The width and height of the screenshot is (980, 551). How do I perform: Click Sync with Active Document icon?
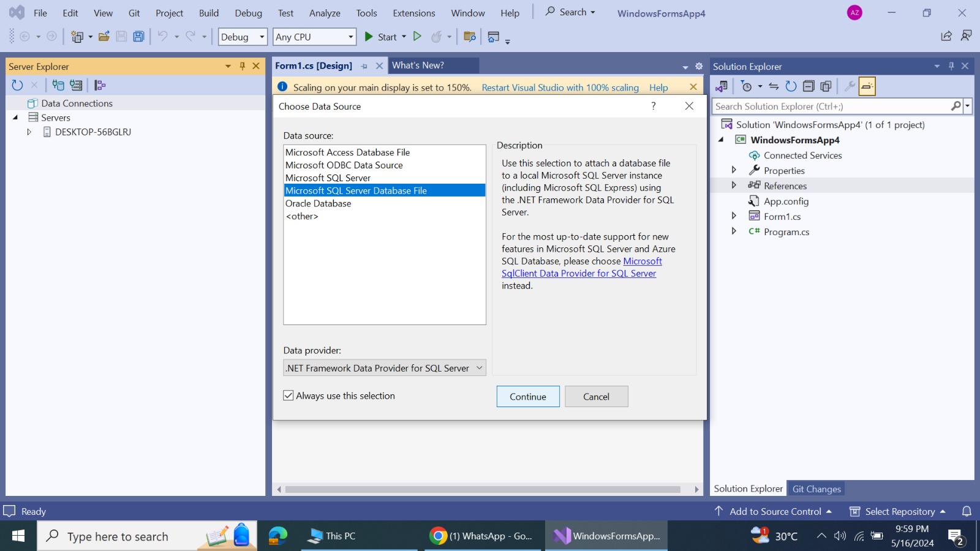(774, 86)
